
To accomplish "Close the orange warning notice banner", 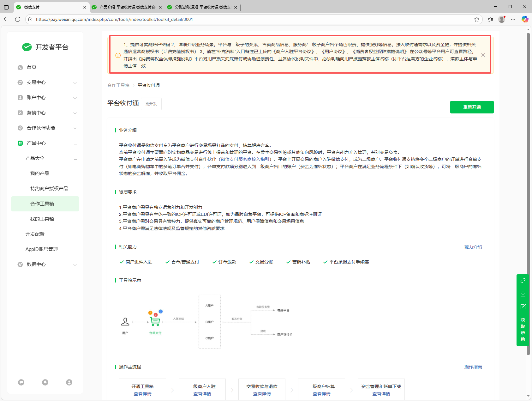I will 483,55.
